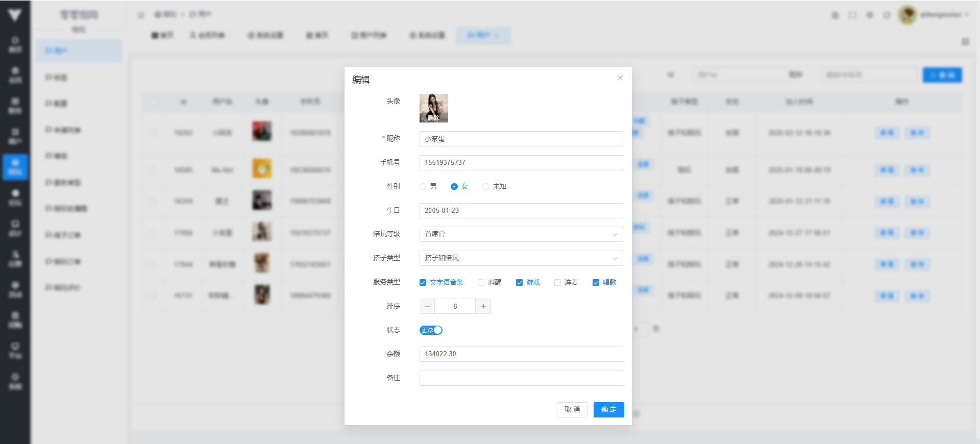Choose 未知 for the 性别 option
The image size is (980, 444).
tap(486, 187)
